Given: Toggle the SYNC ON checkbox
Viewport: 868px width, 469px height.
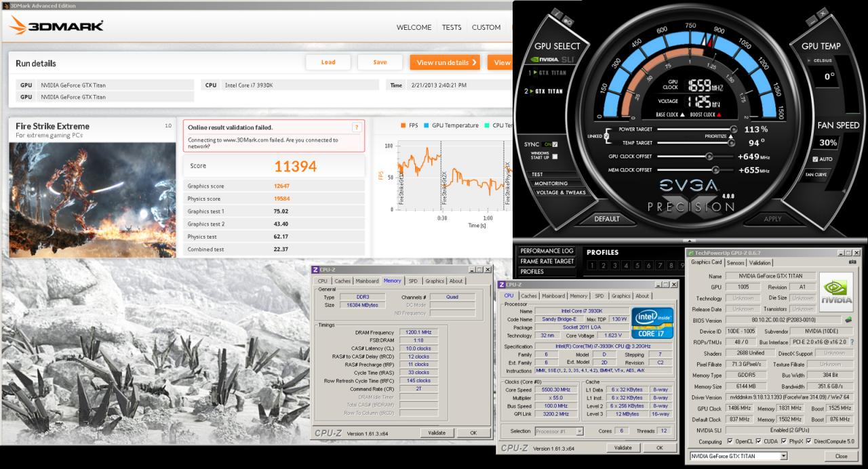Looking at the screenshot, I should 555,144.
